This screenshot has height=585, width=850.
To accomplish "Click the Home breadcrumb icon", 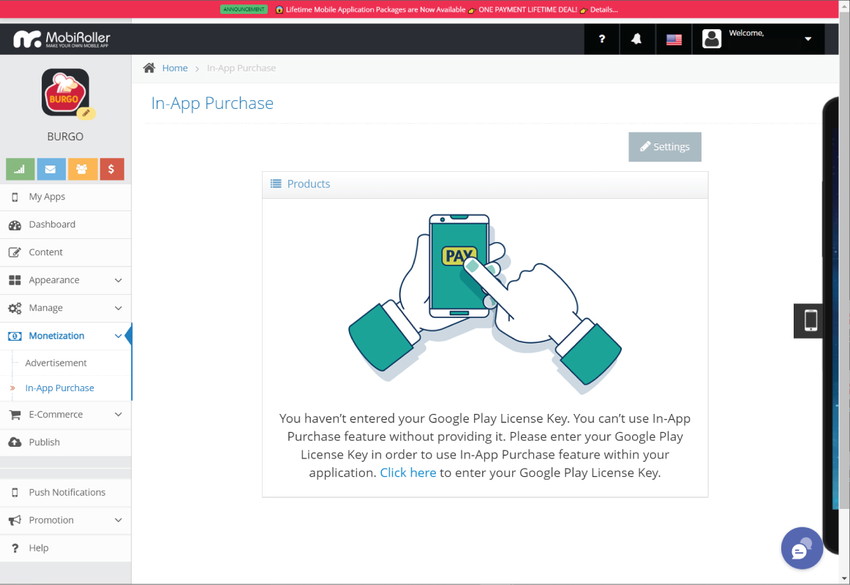I will pyautogui.click(x=147, y=67).
